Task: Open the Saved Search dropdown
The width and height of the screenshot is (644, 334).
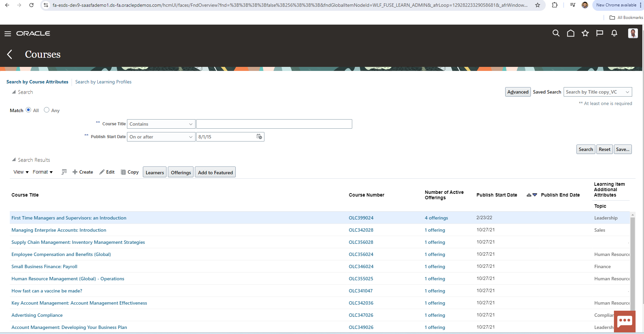Action: pos(598,92)
